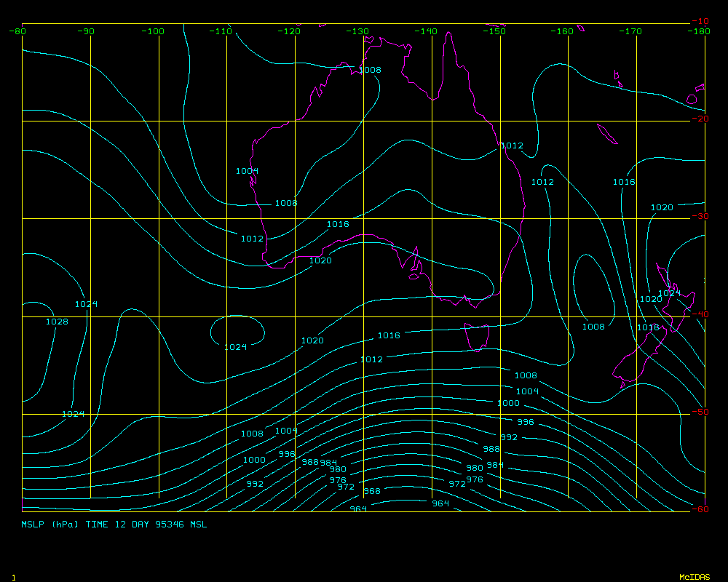Click 1024 label inside closed oval contour
The image size is (728, 582).
click(x=235, y=347)
